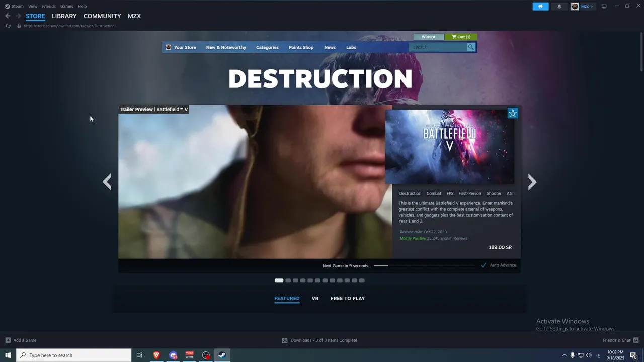Go back with the back arrow
The image size is (644, 362).
[8, 16]
